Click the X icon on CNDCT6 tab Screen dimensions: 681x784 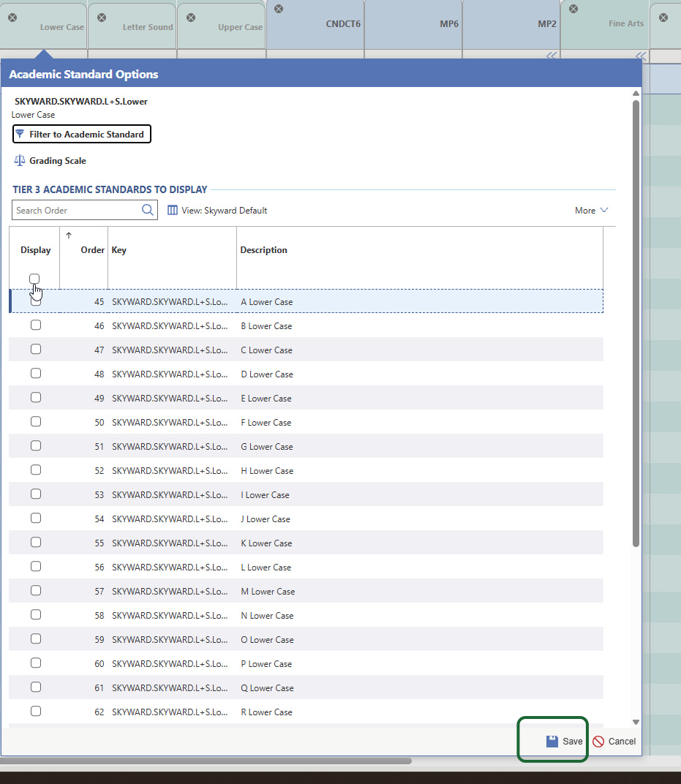pyautogui.click(x=279, y=9)
